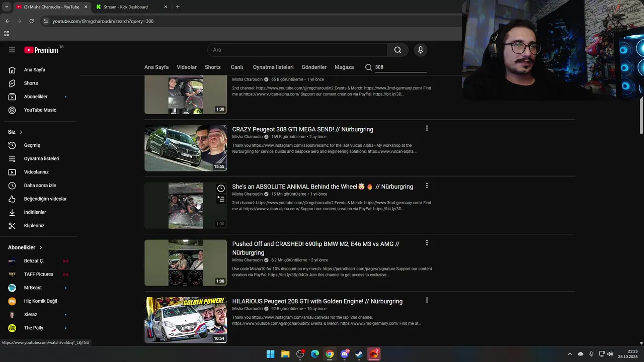The image size is (644, 362).
Task: Expand the Siz section chevron
Action: (21, 132)
